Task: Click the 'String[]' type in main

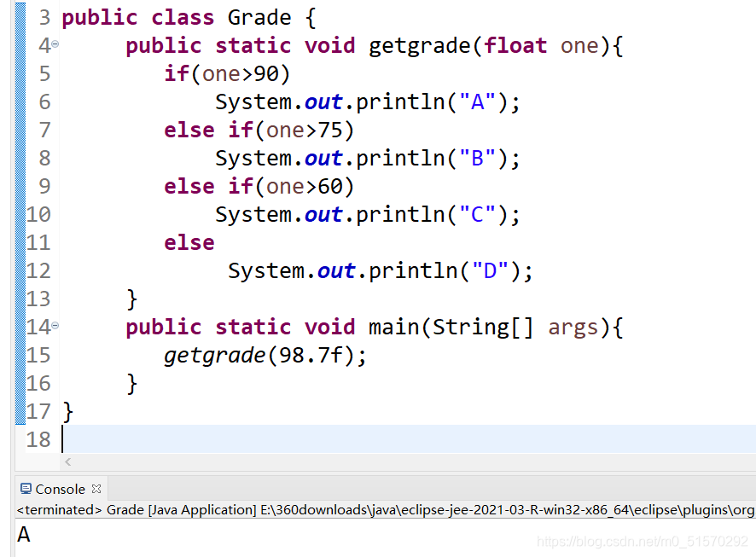Action: (x=483, y=328)
